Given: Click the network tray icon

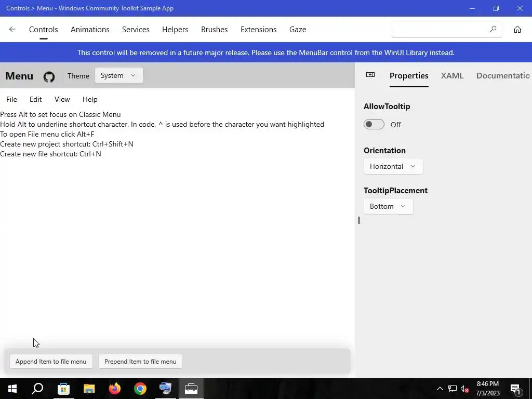Looking at the screenshot, I should click(453, 389).
